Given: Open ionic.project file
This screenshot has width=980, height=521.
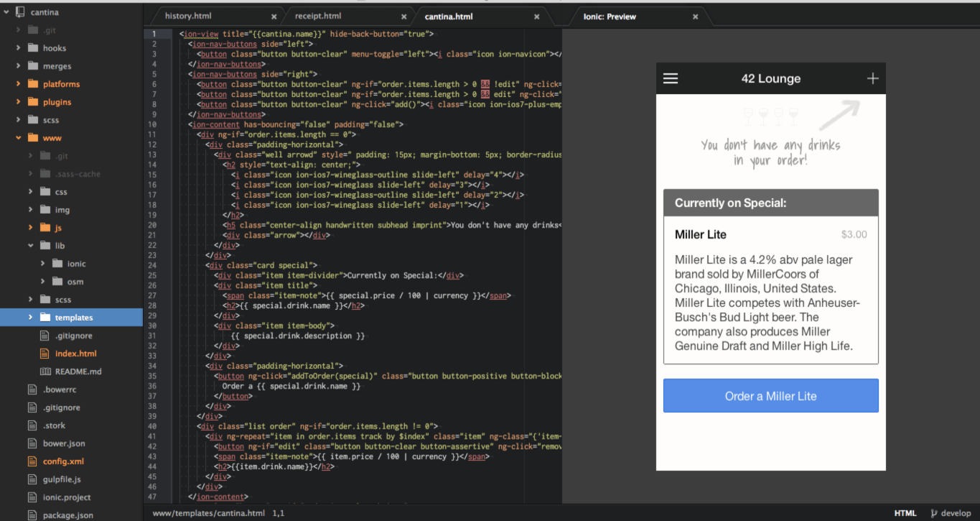Looking at the screenshot, I should pos(67,497).
